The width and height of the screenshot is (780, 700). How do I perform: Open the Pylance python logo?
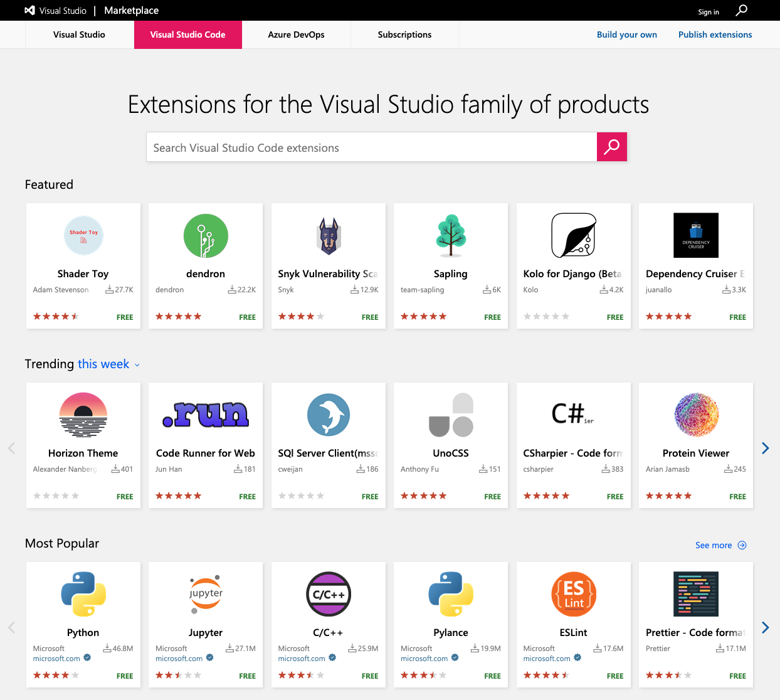coord(451,594)
